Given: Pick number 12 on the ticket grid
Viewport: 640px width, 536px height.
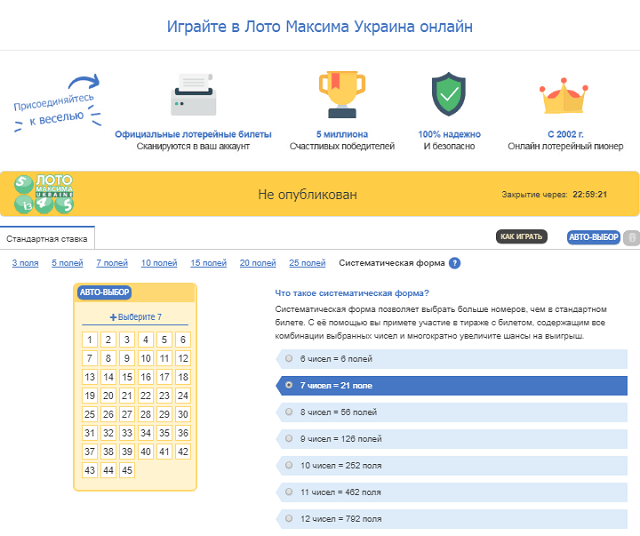Looking at the screenshot, I should (183, 358).
